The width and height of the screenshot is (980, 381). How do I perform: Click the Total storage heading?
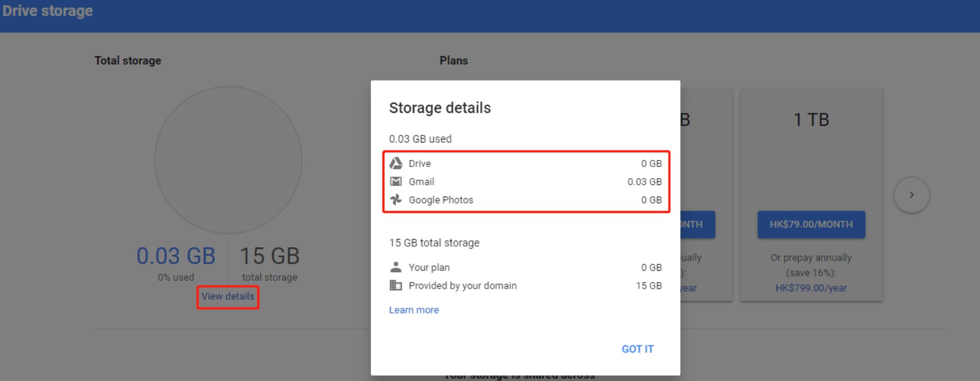pos(128,60)
